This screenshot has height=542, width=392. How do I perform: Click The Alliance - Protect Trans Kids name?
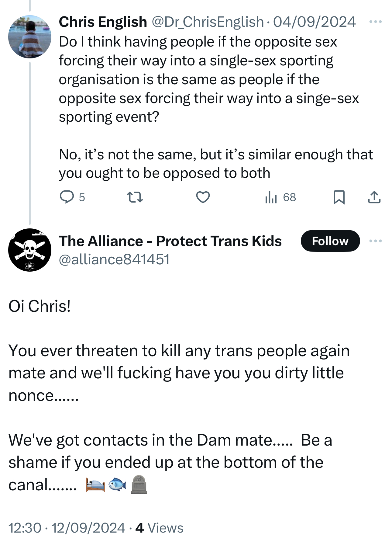[x=170, y=241]
